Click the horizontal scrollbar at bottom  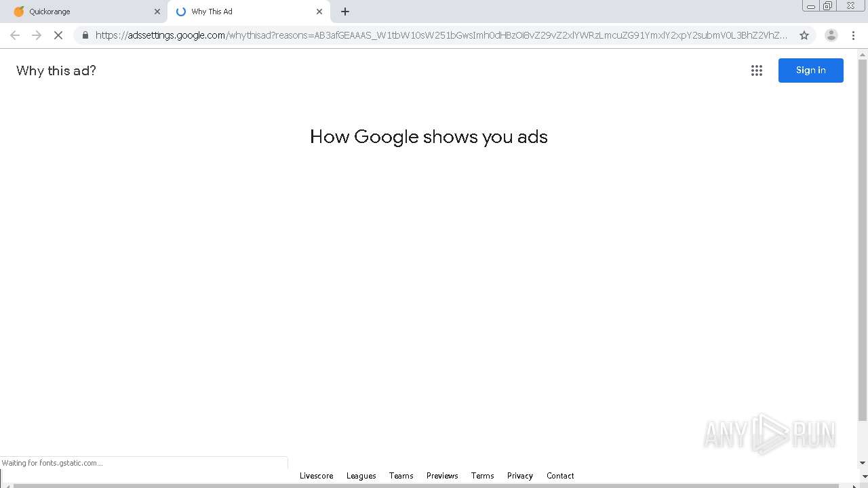click(x=427, y=485)
